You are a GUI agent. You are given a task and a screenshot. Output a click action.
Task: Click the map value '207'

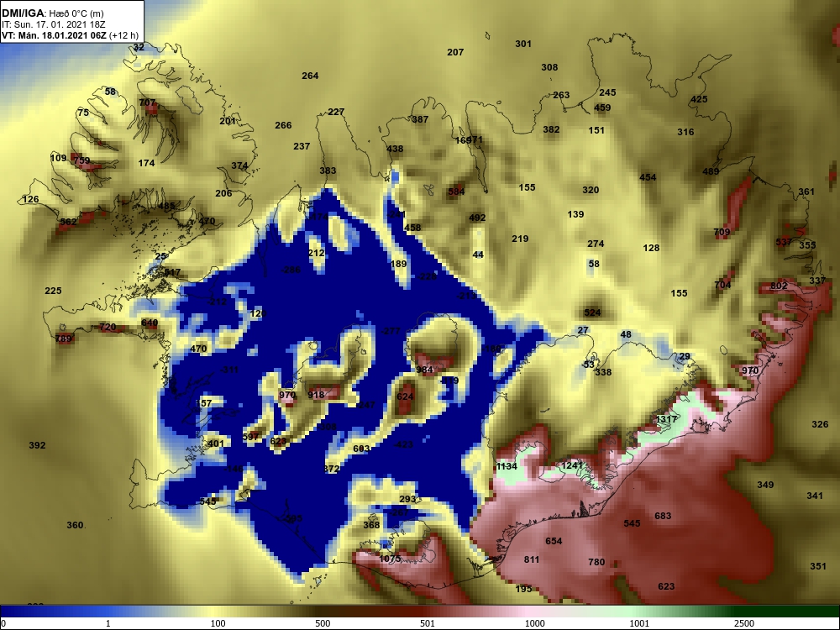(455, 52)
